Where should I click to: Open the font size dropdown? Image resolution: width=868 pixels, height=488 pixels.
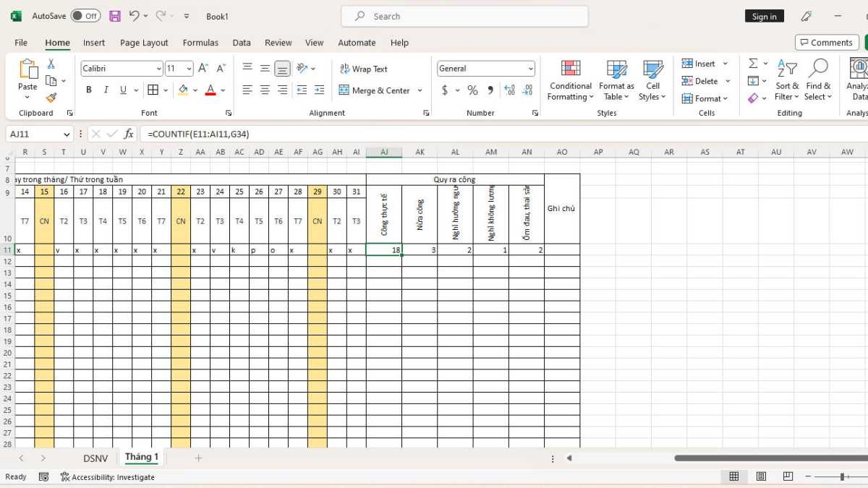click(x=190, y=69)
